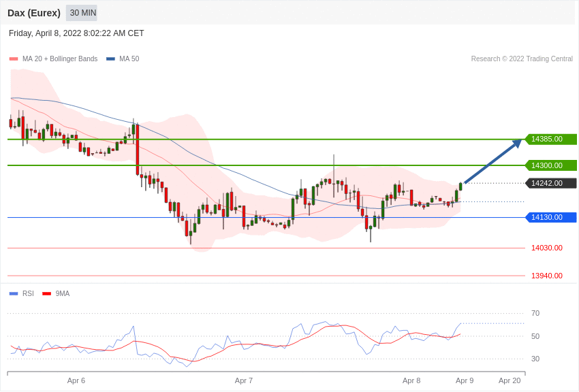The width and height of the screenshot is (579, 392).
Task: Toggle the 9MA legend label
Action: click(63, 294)
